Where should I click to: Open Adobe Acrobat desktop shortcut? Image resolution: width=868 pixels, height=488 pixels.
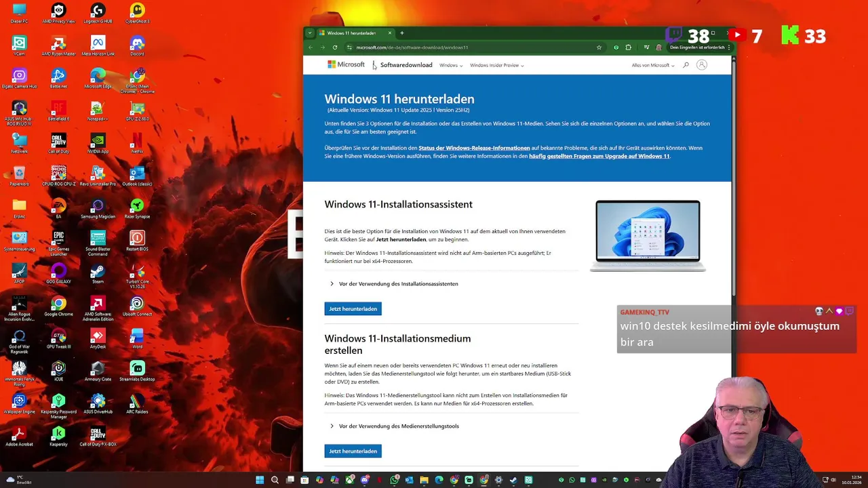tap(19, 436)
